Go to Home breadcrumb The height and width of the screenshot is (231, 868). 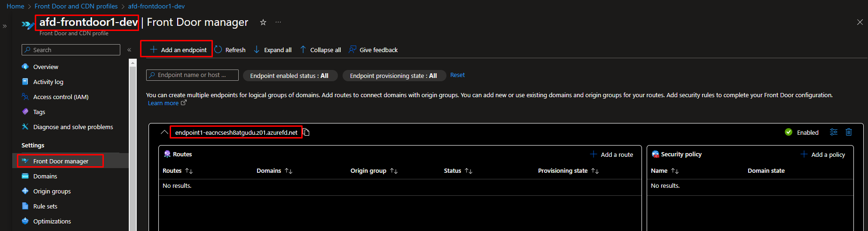(x=15, y=6)
